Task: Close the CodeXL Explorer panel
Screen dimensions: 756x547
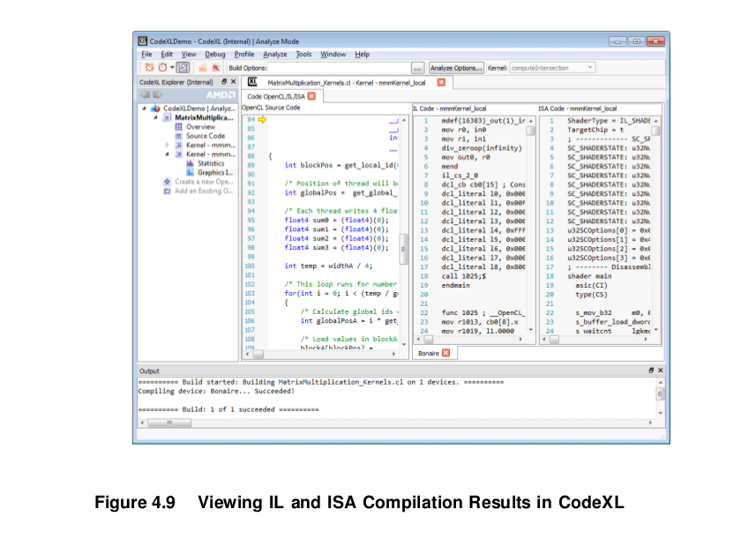Action: [x=234, y=81]
